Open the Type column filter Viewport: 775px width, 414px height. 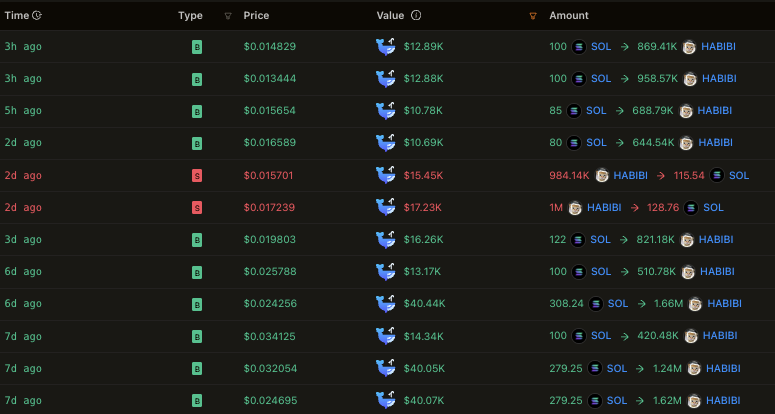(x=228, y=16)
